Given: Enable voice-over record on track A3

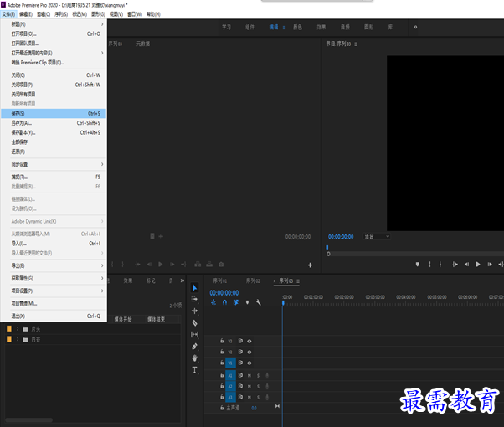Looking at the screenshot, I should click(267, 397).
